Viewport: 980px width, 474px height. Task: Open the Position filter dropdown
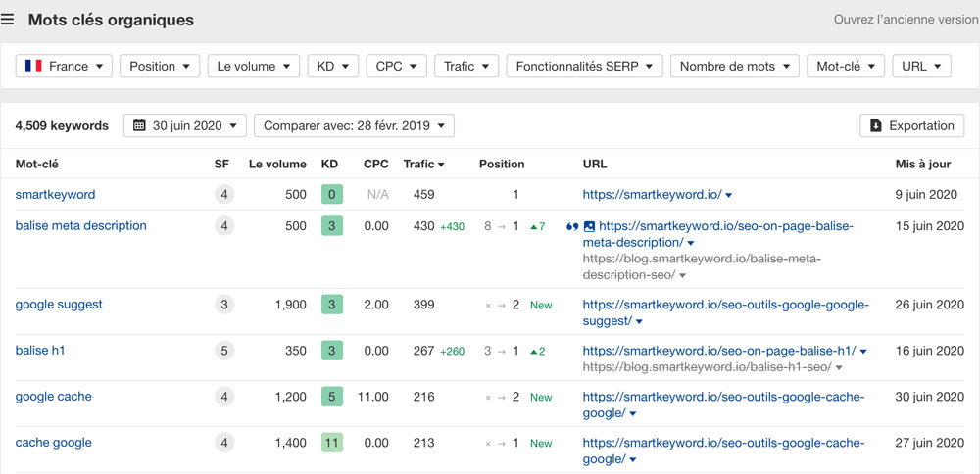(x=160, y=67)
